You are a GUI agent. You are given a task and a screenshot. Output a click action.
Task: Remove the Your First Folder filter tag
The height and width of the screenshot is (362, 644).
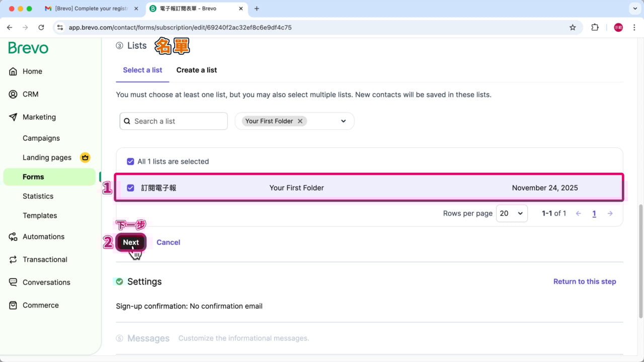[x=300, y=121]
